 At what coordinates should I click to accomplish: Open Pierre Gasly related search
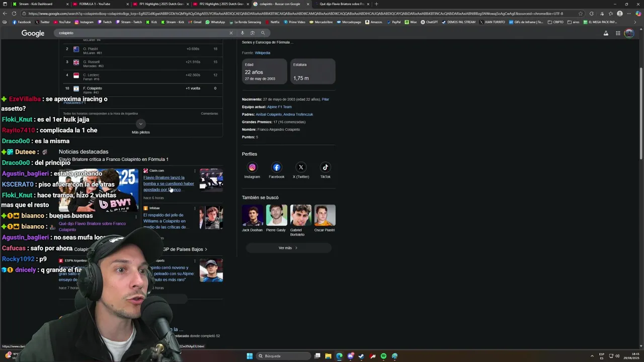click(x=276, y=218)
